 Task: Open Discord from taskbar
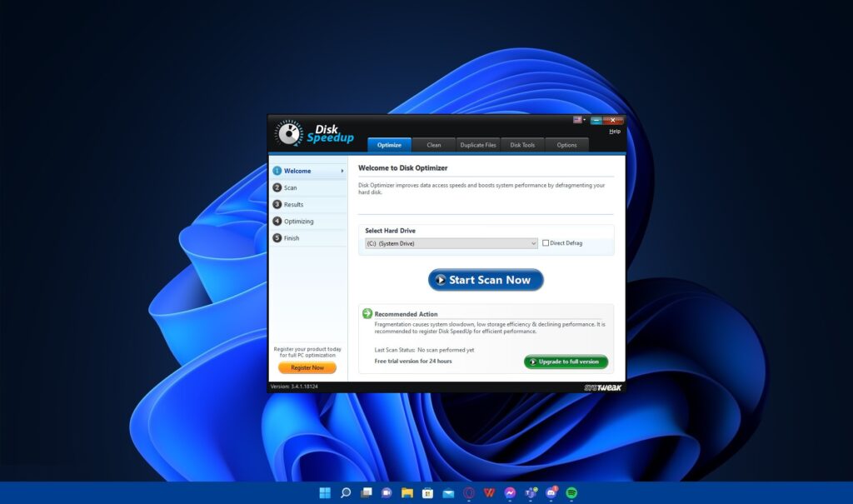tap(551, 493)
